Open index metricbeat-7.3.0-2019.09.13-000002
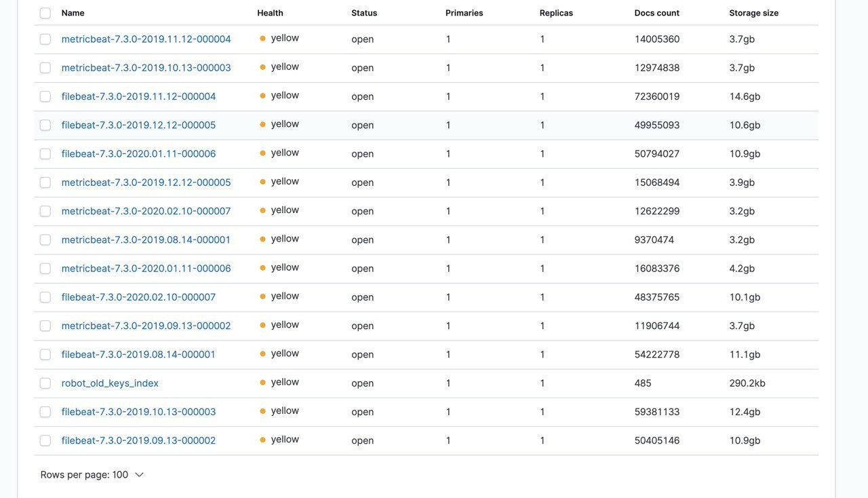868x498 pixels. coord(146,326)
